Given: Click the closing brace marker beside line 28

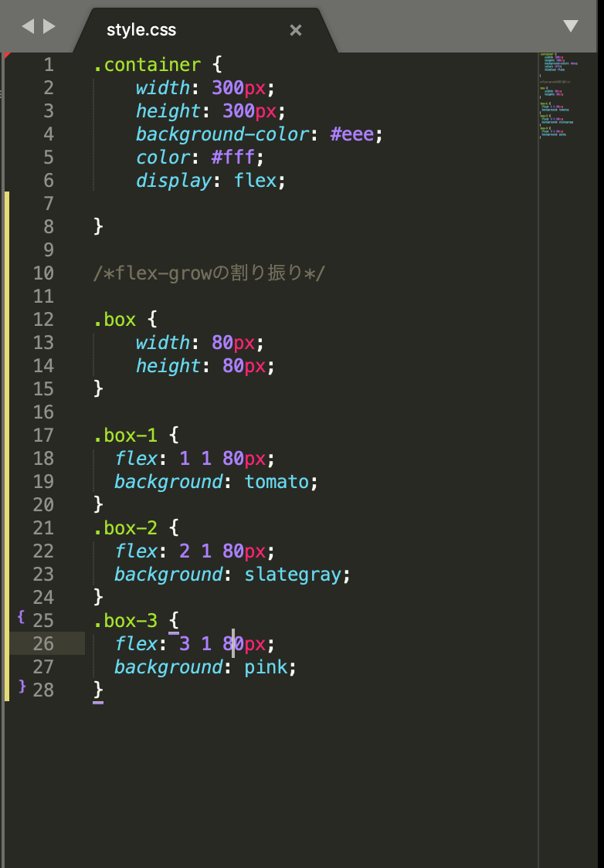Looking at the screenshot, I should pyautogui.click(x=22, y=687).
